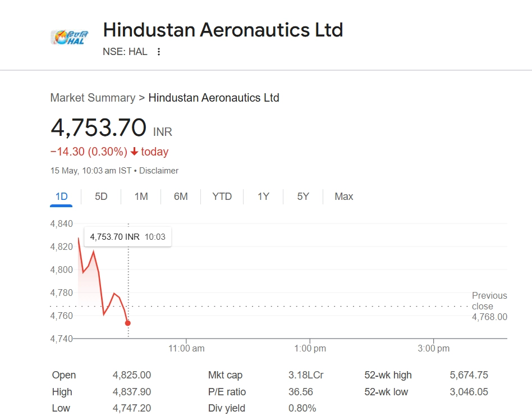532x420 pixels.
Task: Click the Hindustan Aeronautics Ltd heading
Action: pyautogui.click(x=223, y=30)
